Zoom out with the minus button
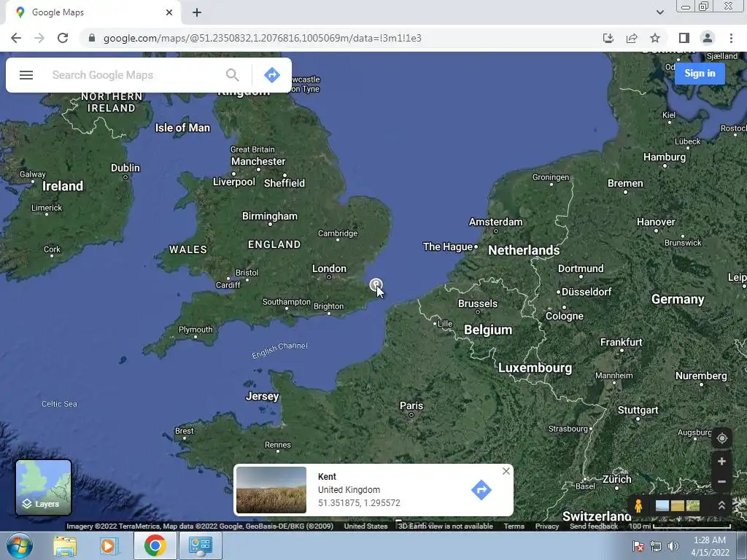This screenshot has height=560, width=747. pos(721,481)
